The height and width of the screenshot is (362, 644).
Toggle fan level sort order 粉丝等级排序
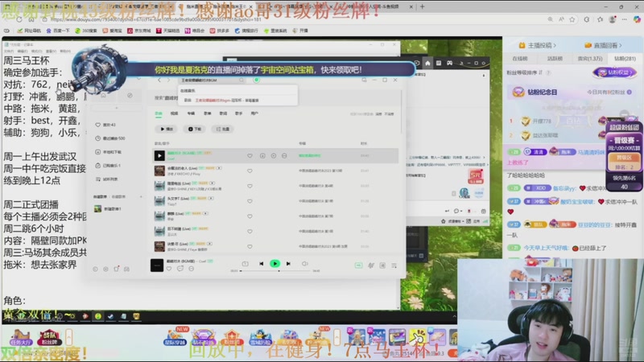(525, 72)
